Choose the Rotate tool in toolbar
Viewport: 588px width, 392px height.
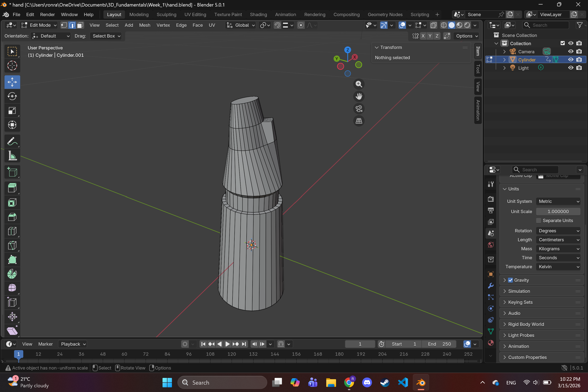[12, 96]
